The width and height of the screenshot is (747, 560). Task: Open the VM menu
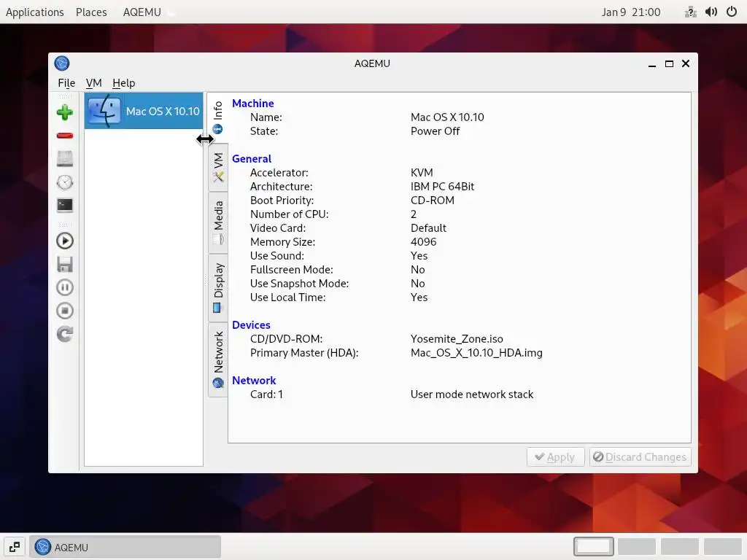pos(94,83)
